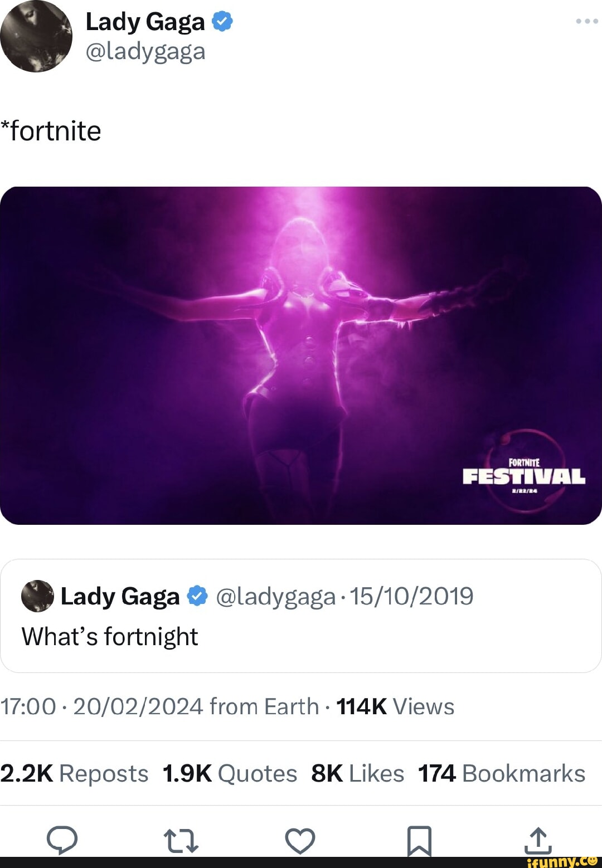602x868 pixels.
Task: Bookmark the post with the bookmark icon
Action: pos(419,840)
